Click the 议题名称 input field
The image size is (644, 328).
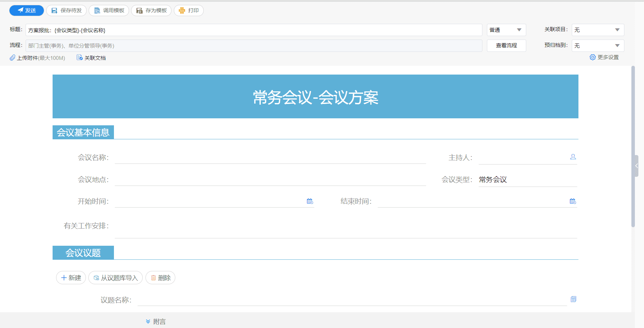coord(352,300)
